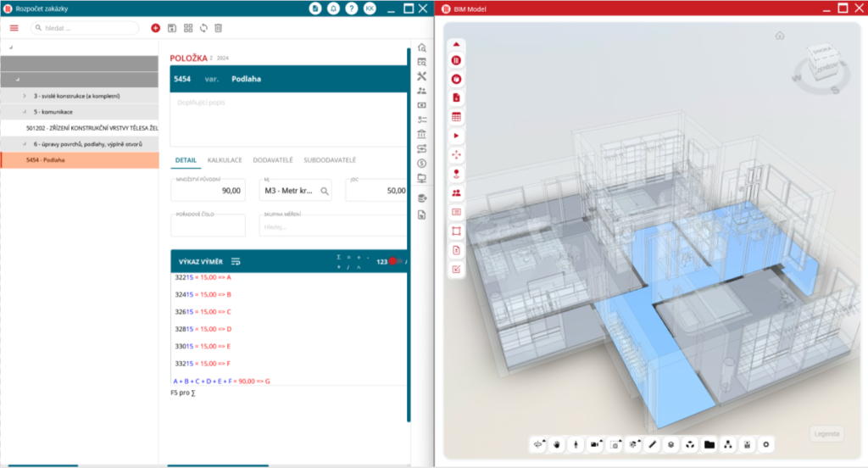Click the tools wrench icon in sidebar

click(x=421, y=76)
